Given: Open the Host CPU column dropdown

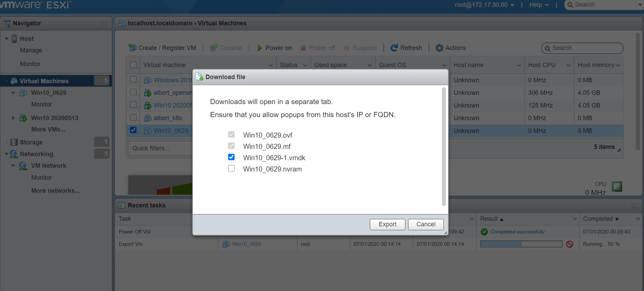Looking at the screenshot, I should (x=568, y=65).
